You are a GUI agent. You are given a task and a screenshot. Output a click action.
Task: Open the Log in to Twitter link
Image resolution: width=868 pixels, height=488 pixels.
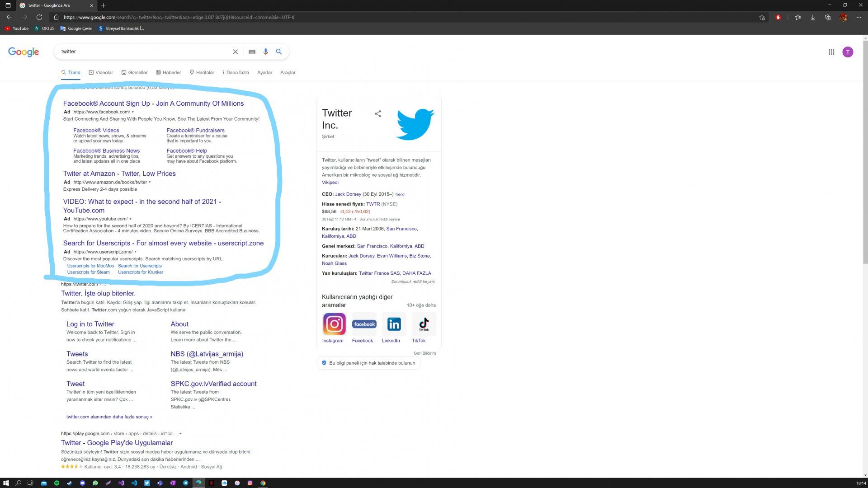click(90, 324)
